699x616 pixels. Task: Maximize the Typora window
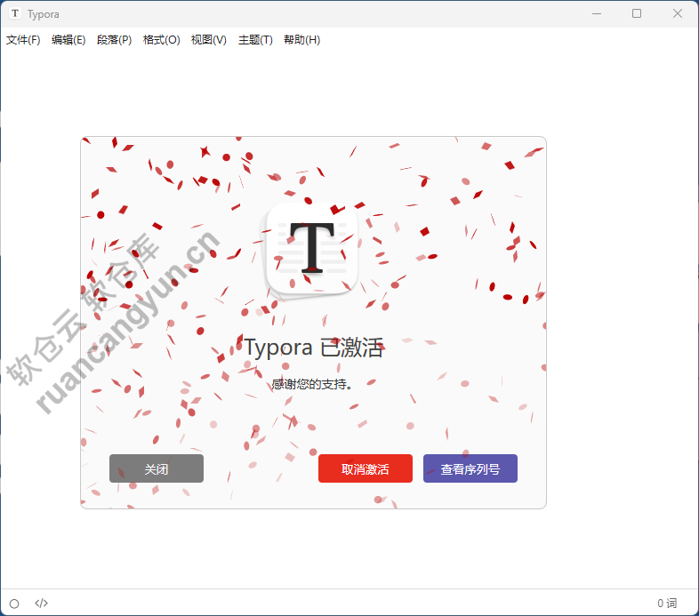click(637, 13)
